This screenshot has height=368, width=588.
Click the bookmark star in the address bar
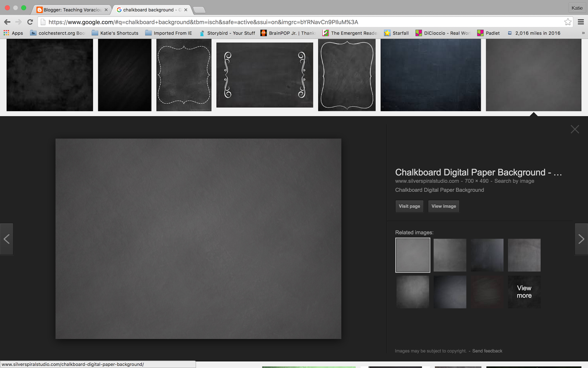567,22
